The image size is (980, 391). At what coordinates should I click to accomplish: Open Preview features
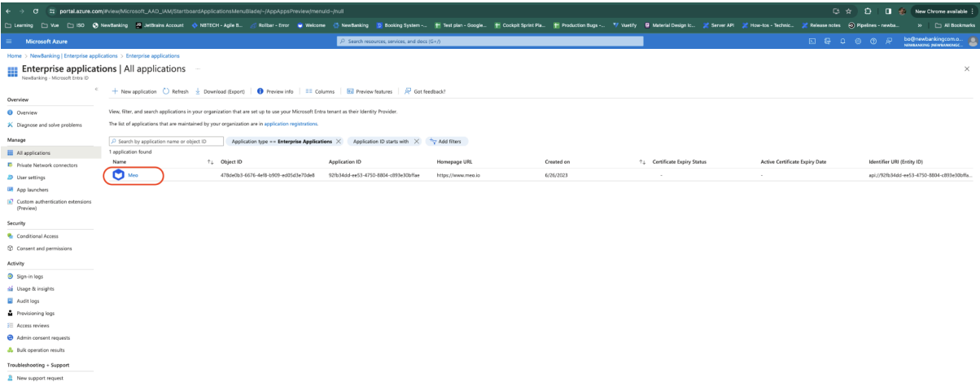click(x=370, y=91)
